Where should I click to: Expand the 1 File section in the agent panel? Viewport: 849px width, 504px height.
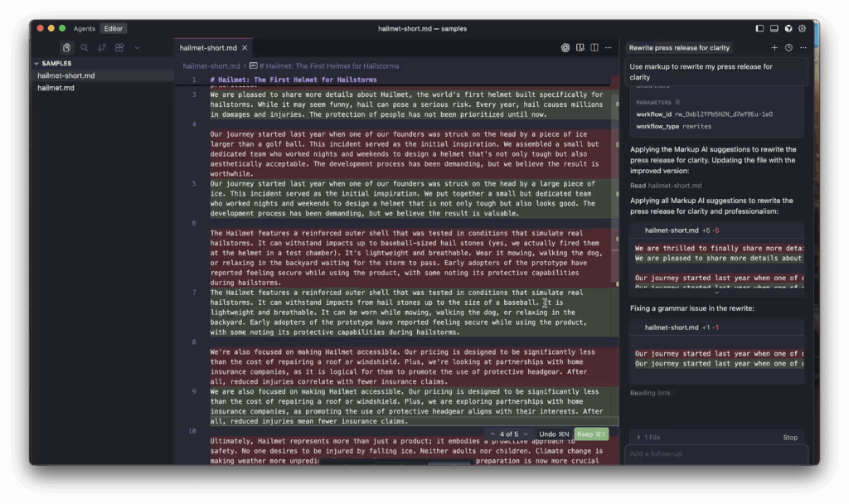(649, 437)
